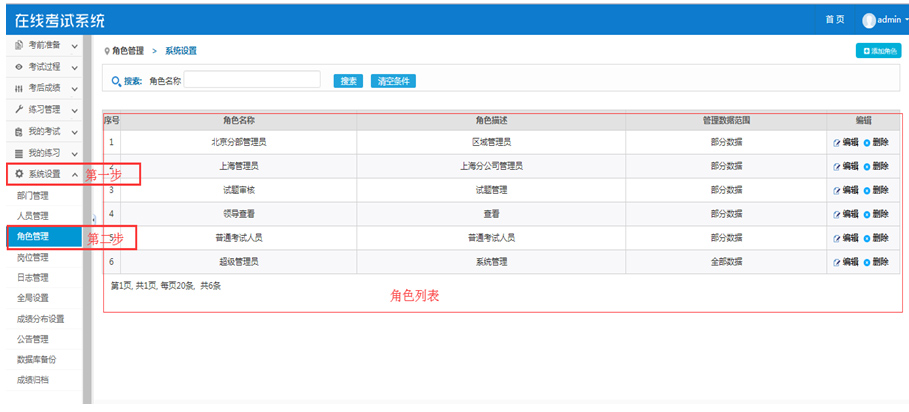Click the delete icon for 试题审核 row
Screen dimensions: 909x412
click(867, 191)
